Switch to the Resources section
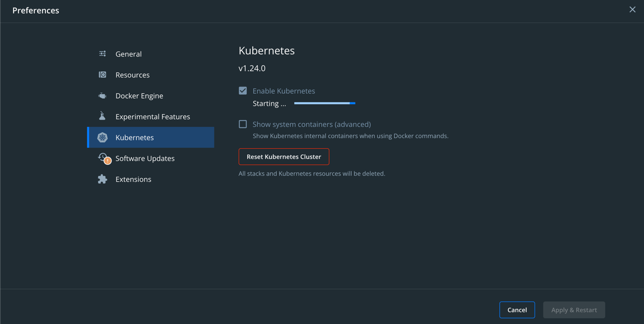 (x=151, y=74)
